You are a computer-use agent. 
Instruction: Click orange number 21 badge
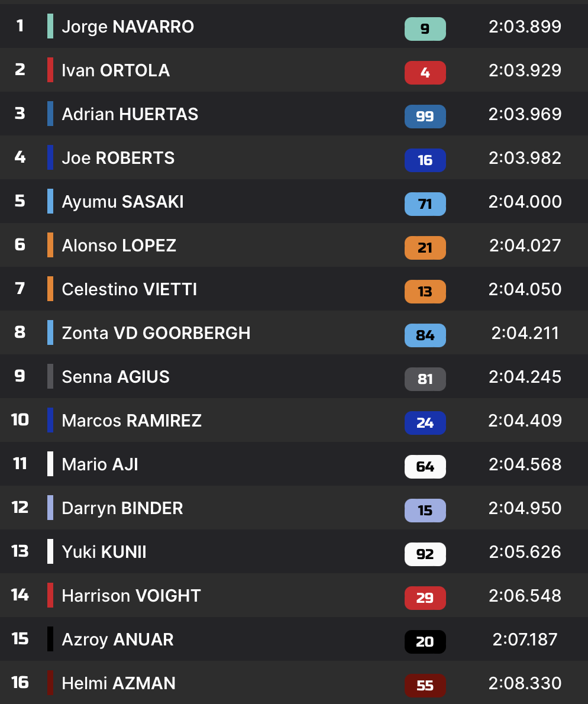tap(425, 248)
